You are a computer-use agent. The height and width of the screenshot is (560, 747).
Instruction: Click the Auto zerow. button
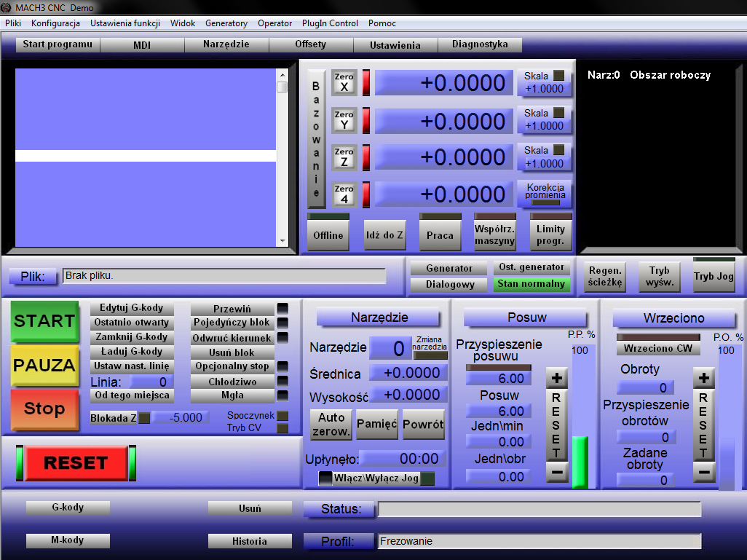331,424
